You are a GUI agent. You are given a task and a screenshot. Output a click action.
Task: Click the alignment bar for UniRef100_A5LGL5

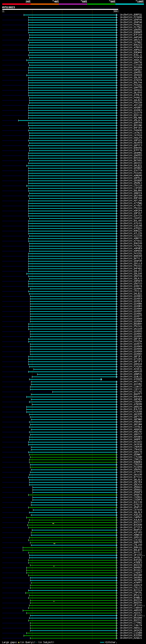[x=68, y=120]
